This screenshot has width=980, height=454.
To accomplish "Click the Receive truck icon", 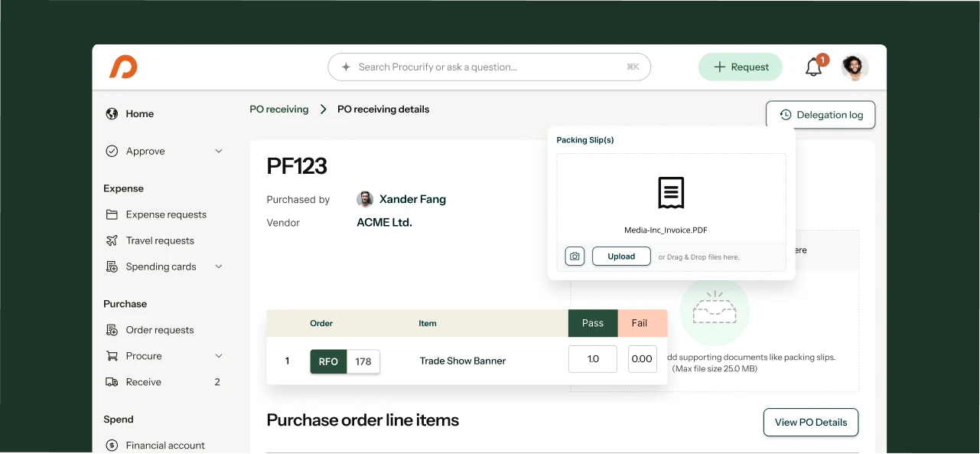I will [112, 382].
